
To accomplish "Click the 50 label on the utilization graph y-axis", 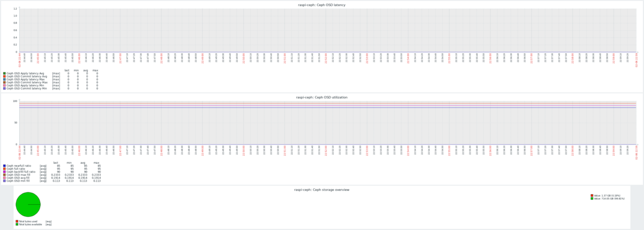I will tap(16, 123).
